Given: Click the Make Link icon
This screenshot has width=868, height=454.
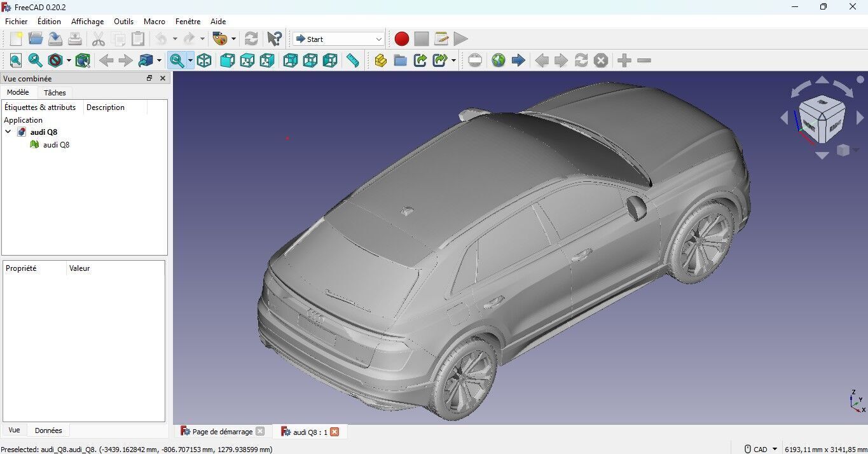Looking at the screenshot, I should 420,60.
